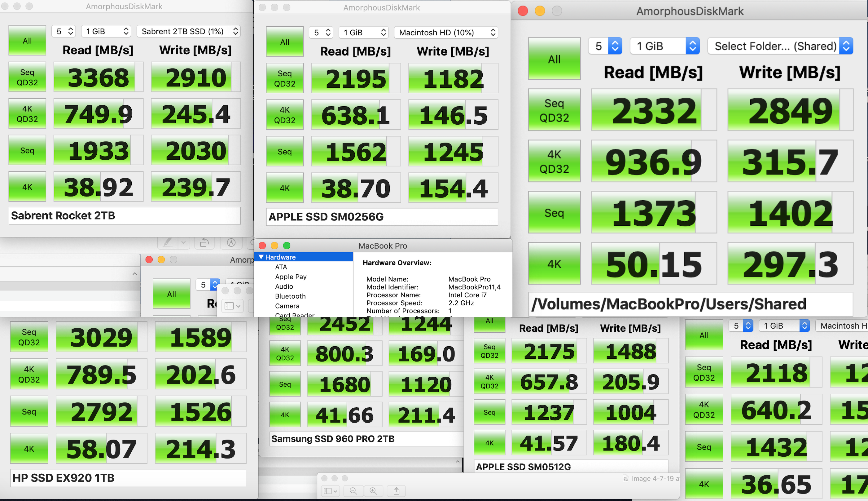Click the 3368 read result in Sabrent window
The image size is (868, 501).
tap(98, 77)
